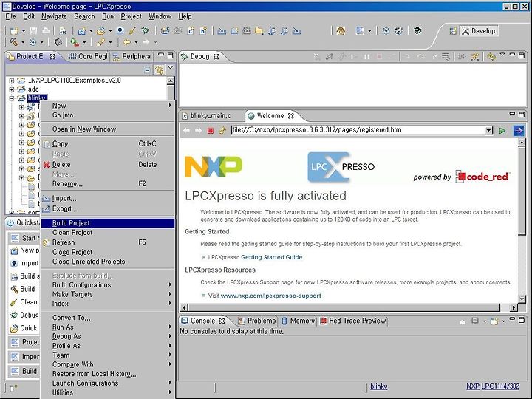Screen dimensions: 532x399
Task: Click the Run with red toolbox icon
Action: (75, 42)
